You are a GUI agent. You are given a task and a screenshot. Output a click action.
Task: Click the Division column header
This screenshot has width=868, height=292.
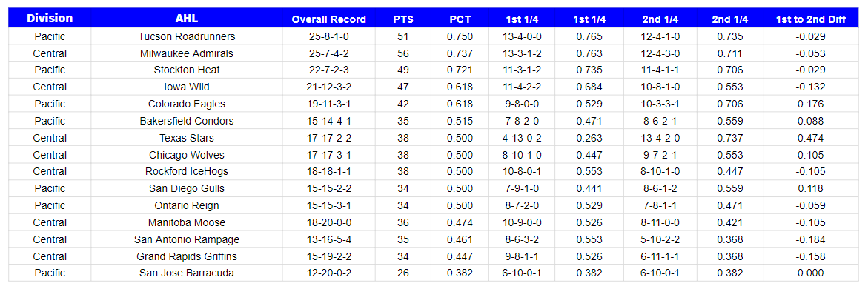50,19
